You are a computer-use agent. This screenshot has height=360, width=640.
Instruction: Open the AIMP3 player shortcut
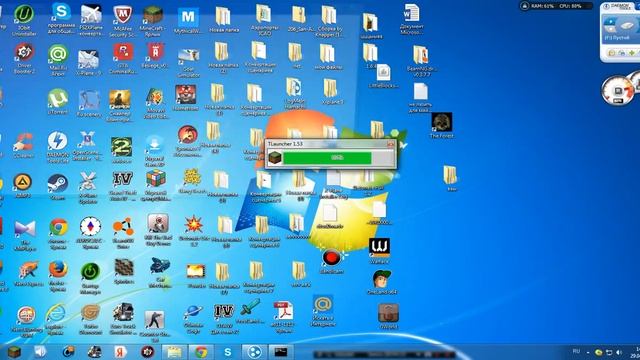[23, 182]
